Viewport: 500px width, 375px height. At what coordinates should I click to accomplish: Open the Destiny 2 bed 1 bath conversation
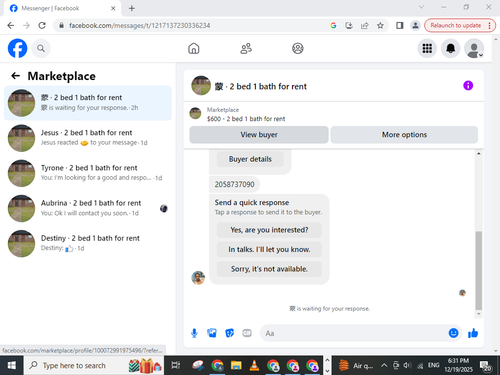(x=88, y=243)
